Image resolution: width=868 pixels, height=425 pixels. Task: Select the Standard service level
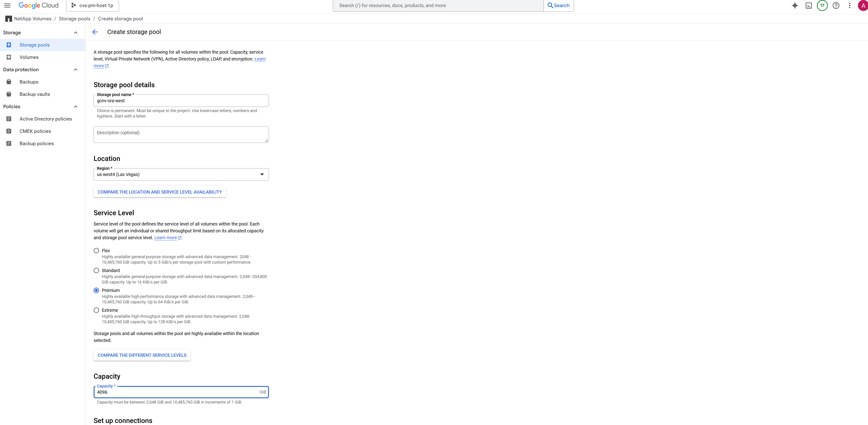click(96, 270)
